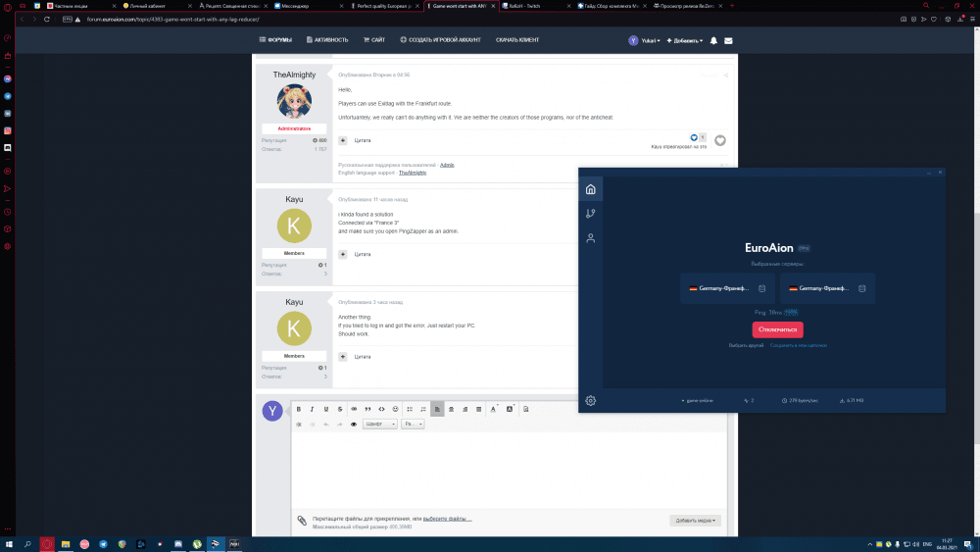The width and height of the screenshot is (980, 552).
Task: Expand the Добавить медиа dropdown
Action: click(695, 521)
